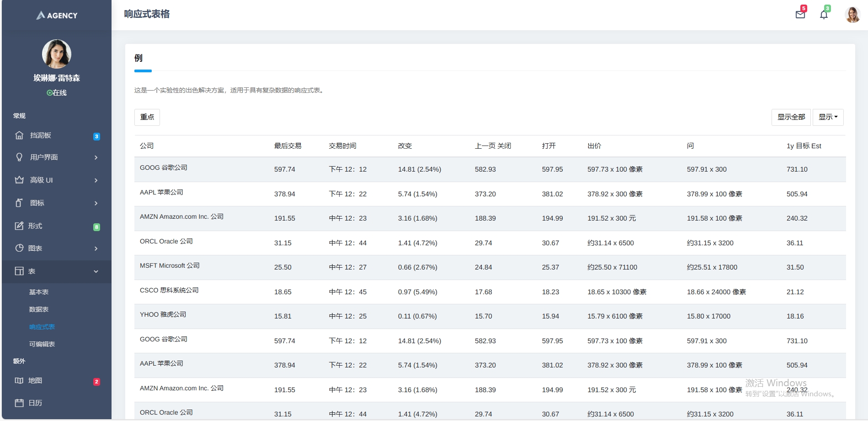
Task: Click the 出价 column header
Action: [594, 146]
